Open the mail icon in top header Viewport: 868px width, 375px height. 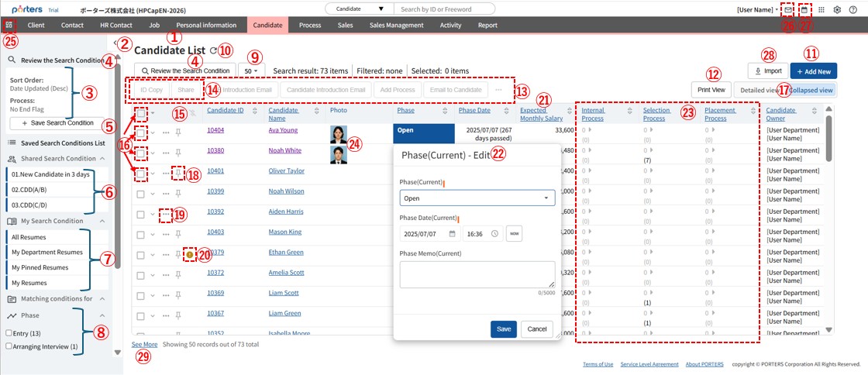pos(788,9)
